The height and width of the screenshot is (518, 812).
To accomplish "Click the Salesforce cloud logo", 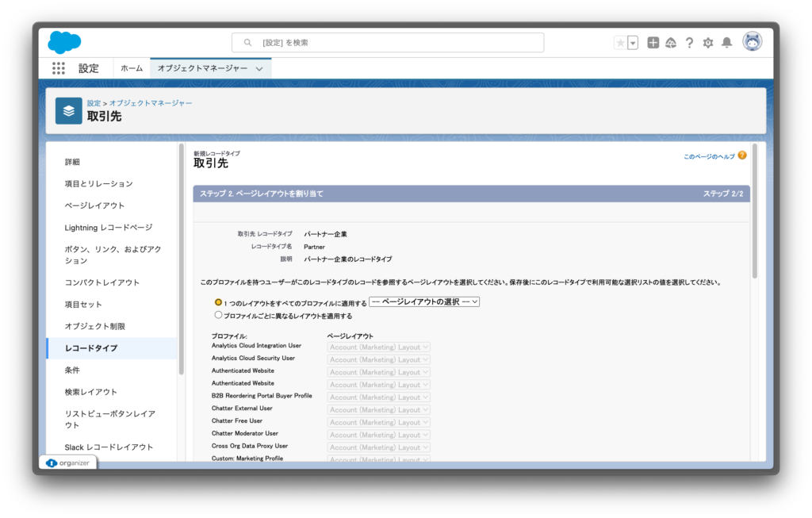I will coord(64,42).
